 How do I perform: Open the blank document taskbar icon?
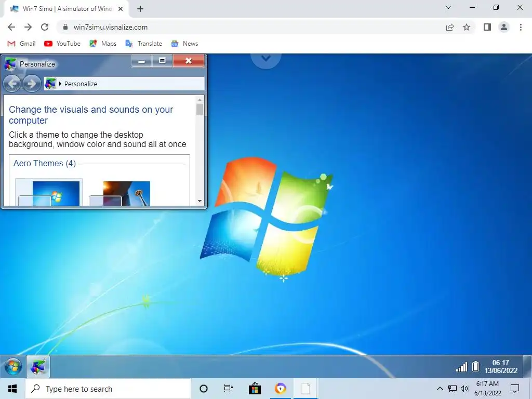pyautogui.click(x=305, y=389)
